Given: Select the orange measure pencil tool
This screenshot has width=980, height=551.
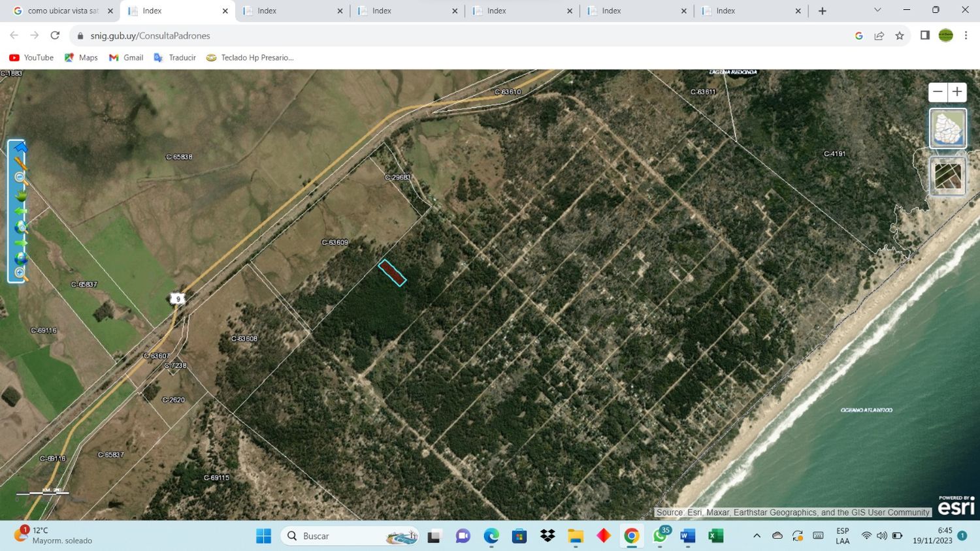Looking at the screenshot, I should click(x=20, y=163).
